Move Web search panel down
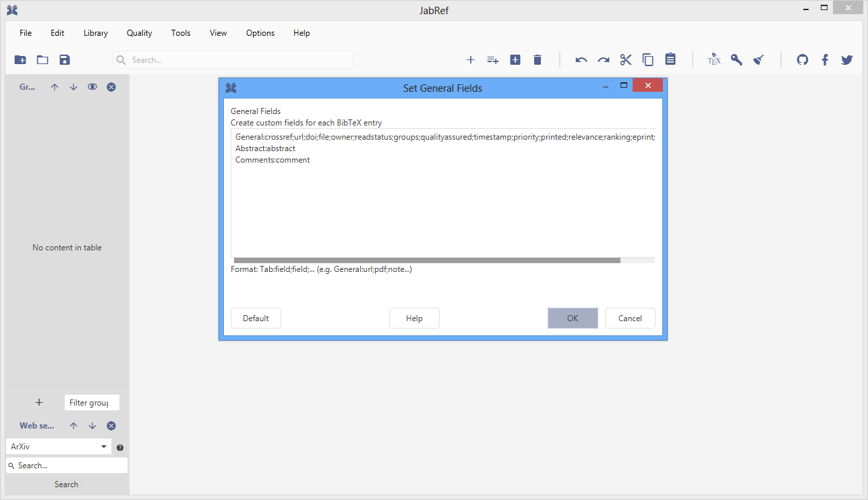The height and width of the screenshot is (500, 868). (92, 426)
